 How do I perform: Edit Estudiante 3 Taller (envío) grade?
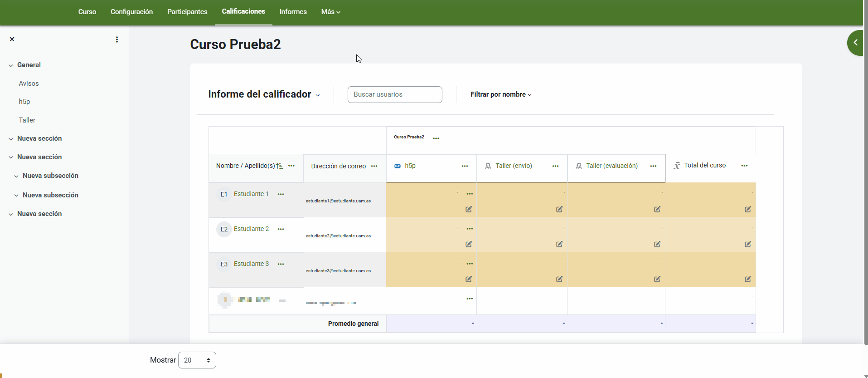click(x=559, y=279)
